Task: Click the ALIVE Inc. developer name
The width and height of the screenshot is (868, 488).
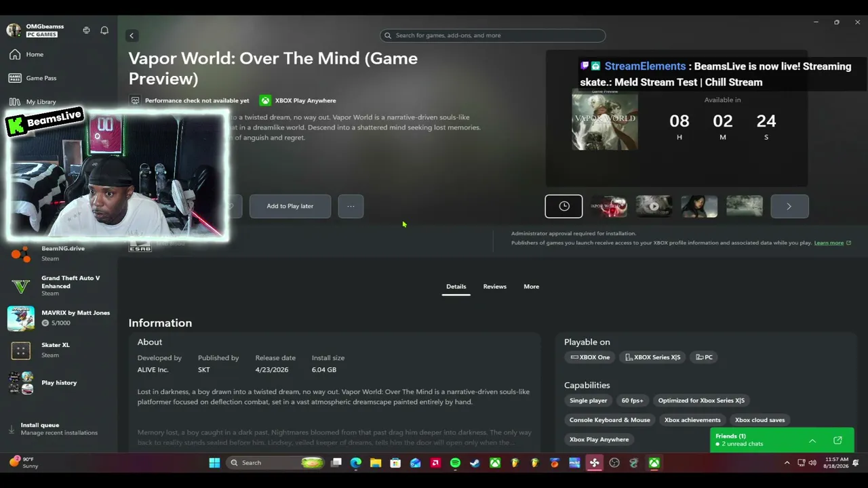Action: click(153, 370)
